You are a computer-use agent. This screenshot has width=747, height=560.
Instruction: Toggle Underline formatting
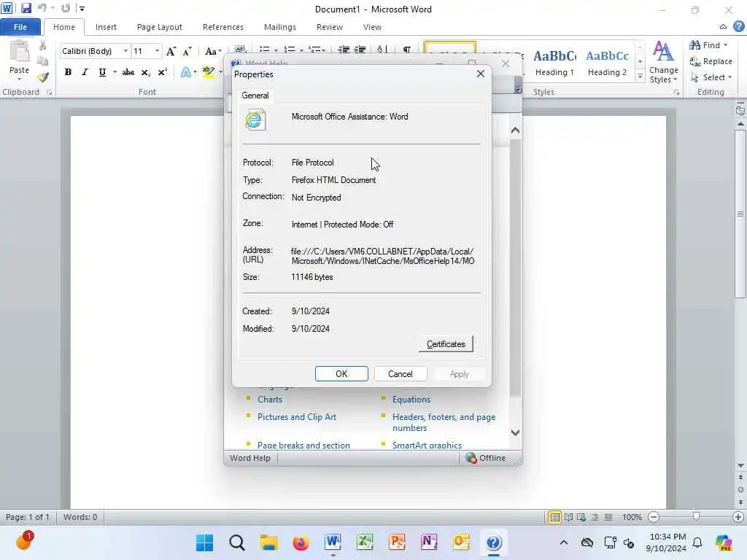pyautogui.click(x=102, y=72)
